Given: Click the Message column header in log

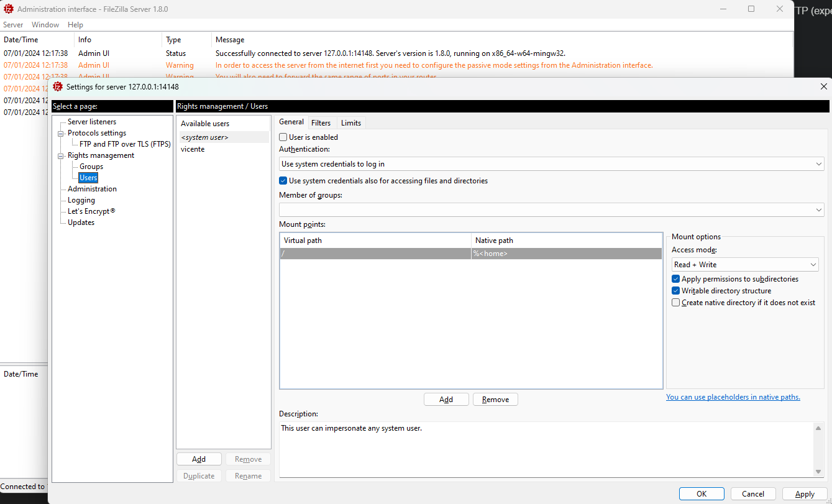Looking at the screenshot, I should [502, 40].
